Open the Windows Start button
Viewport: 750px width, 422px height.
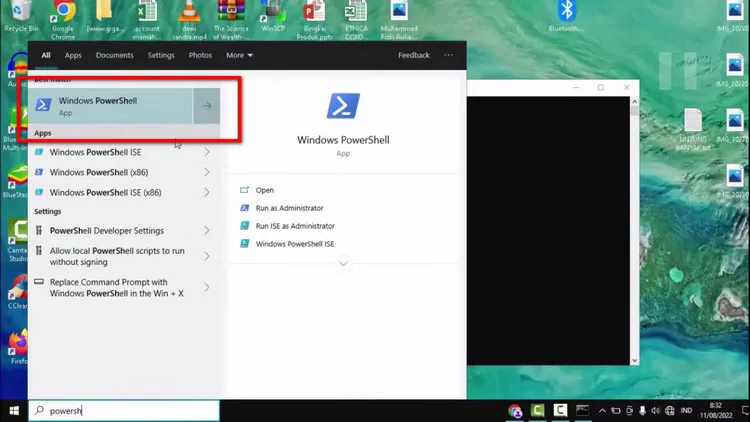[14, 411]
